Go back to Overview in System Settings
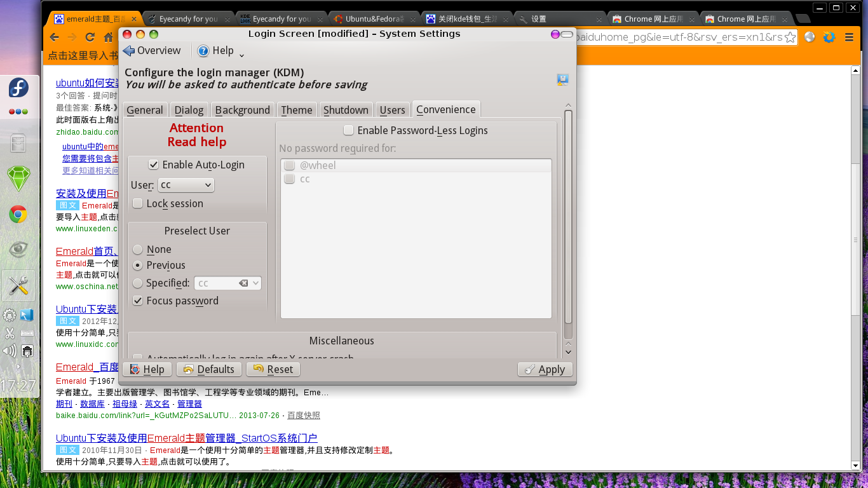868x488 pixels. (152, 51)
